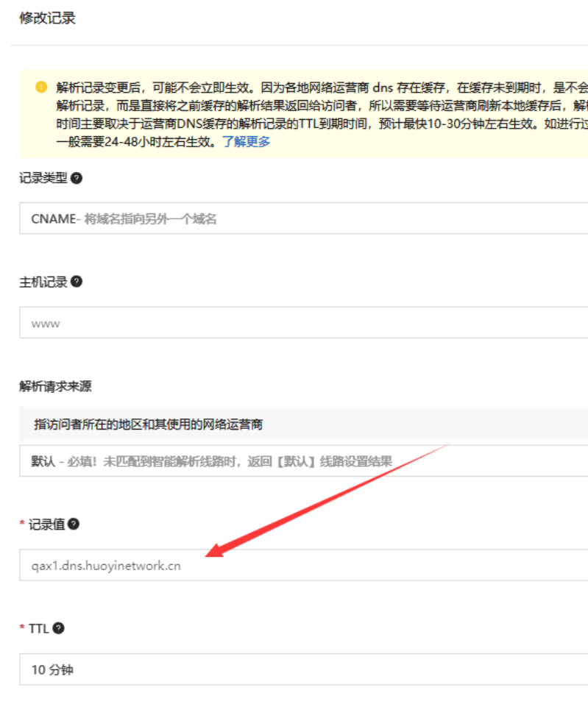Click the help icon next to 主机记录
Viewport: 588px width, 701px height.
pyautogui.click(x=77, y=282)
